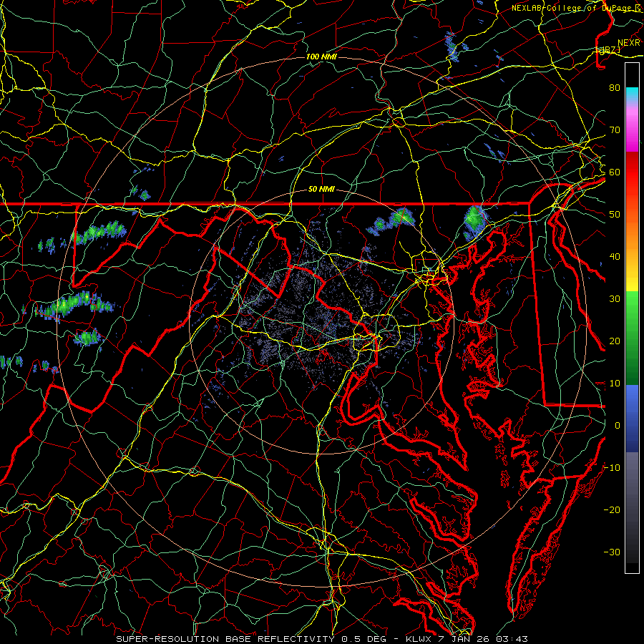Click the -20 value on reflectivity scale

tap(612, 509)
